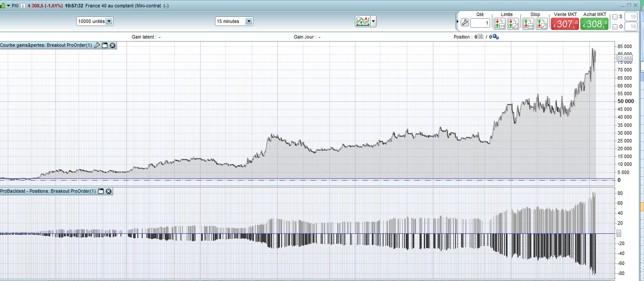The width and height of the screenshot is (644, 281).
Task: Click the red Vente MKT sell button
Action: (565, 24)
